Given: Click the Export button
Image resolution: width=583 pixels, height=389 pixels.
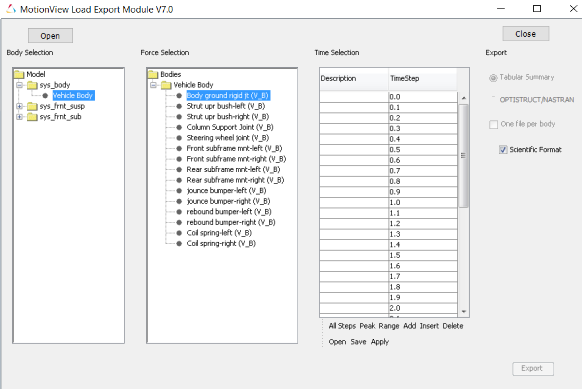Looking at the screenshot, I should pos(532,369).
